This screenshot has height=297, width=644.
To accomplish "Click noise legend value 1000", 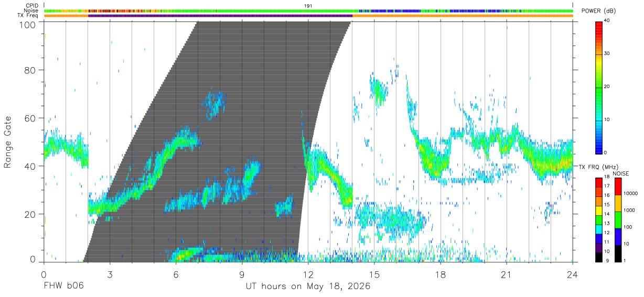I will point(629,210).
